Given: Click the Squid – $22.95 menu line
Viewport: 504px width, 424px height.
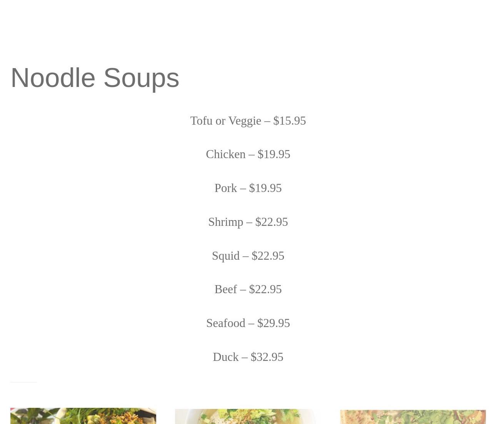Looking at the screenshot, I should [x=248, y=256].
